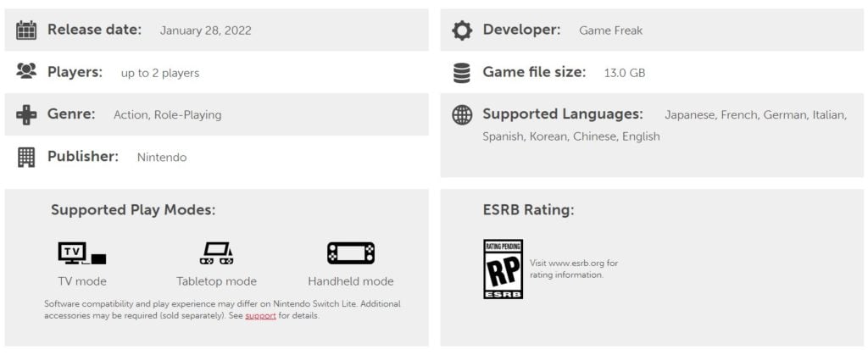Click the Game file size database icon
Viewport: 868px width, 355px height.
click(462, 73)
